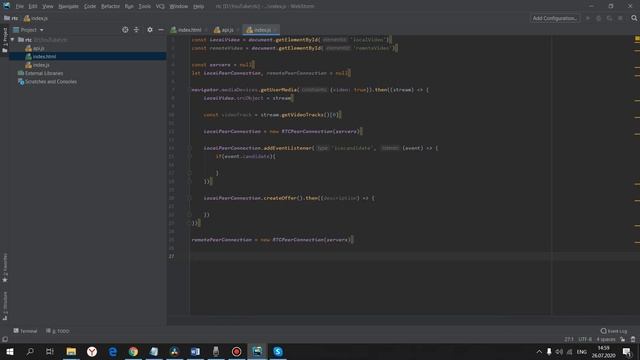The height and width of the screenshot is (360, 640).
Task: Open the Windows Start menu
Action: coord(9,351)
